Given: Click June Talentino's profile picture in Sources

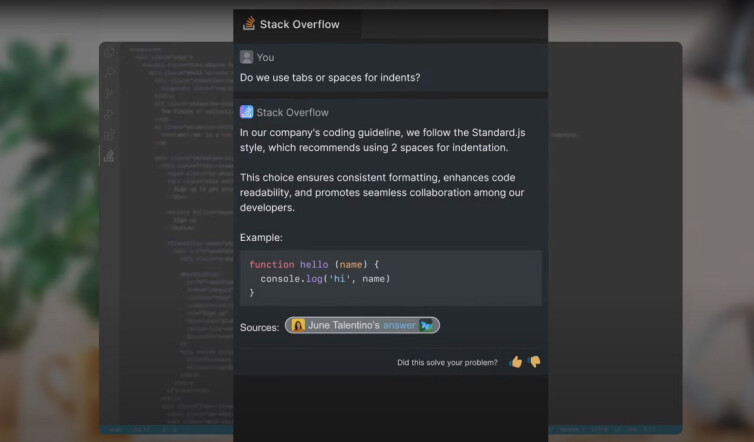Looking at the screenshot, I should [298, 326].
